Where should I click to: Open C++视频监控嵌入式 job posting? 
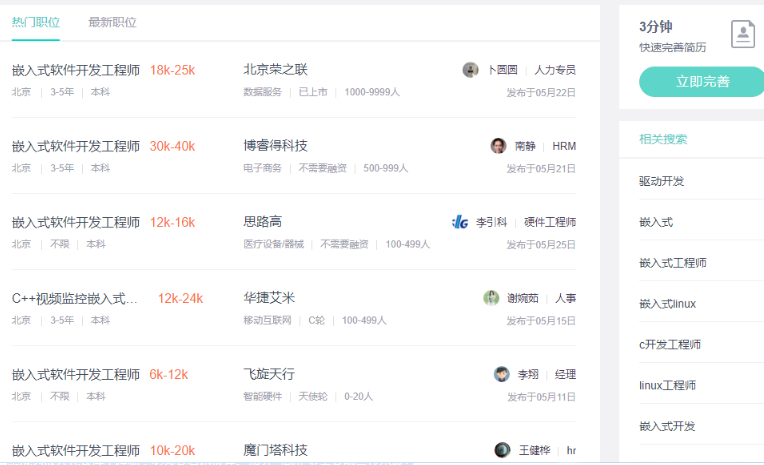pyautogui.click(x=75, y=298)
